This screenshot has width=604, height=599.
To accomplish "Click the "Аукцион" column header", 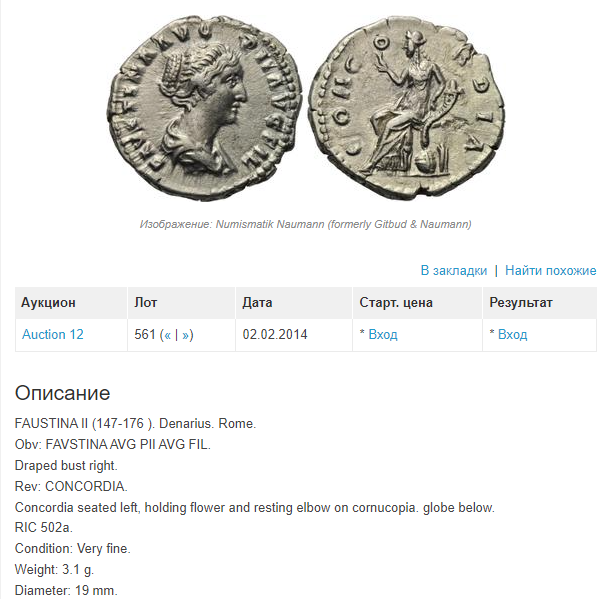I will [49, 302].
